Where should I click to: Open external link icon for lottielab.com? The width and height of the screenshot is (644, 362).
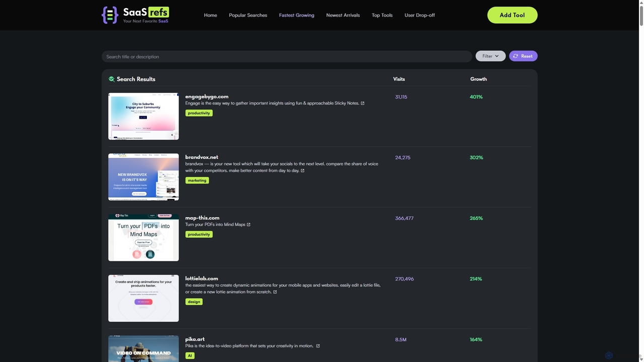click(275, 292)
